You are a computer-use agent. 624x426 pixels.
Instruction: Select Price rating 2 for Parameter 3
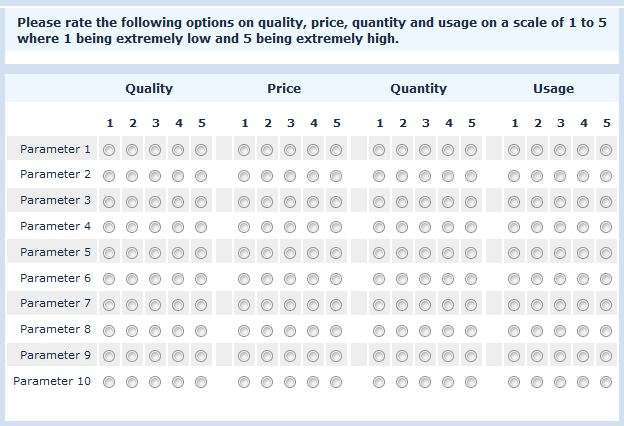coord(267,202)
